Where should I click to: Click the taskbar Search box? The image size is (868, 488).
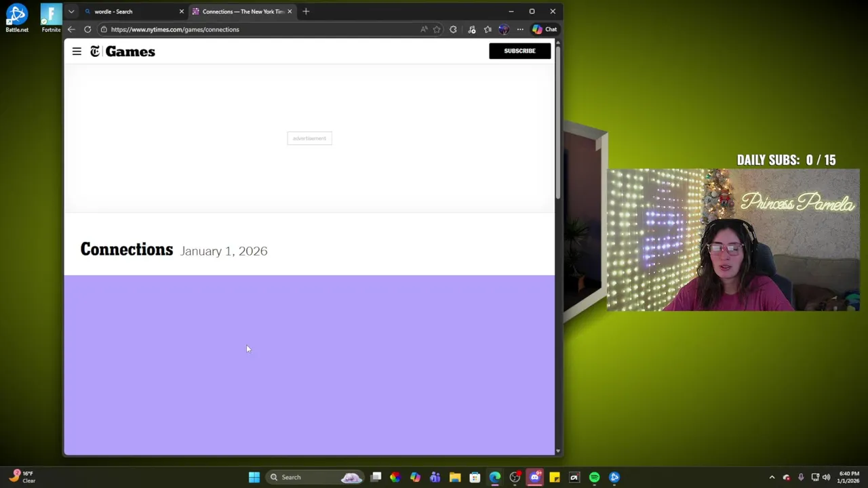(x=315, y=477)
